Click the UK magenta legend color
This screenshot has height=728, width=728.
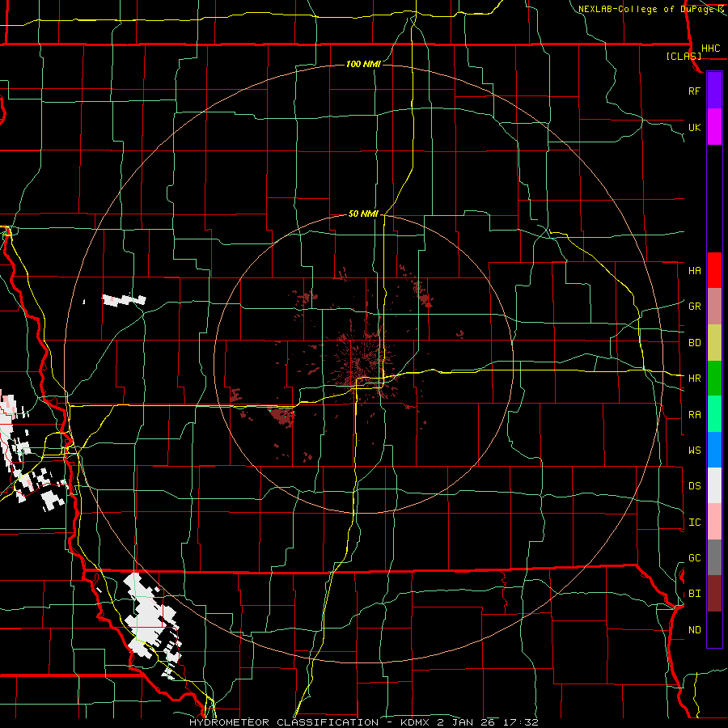[714, 126]
